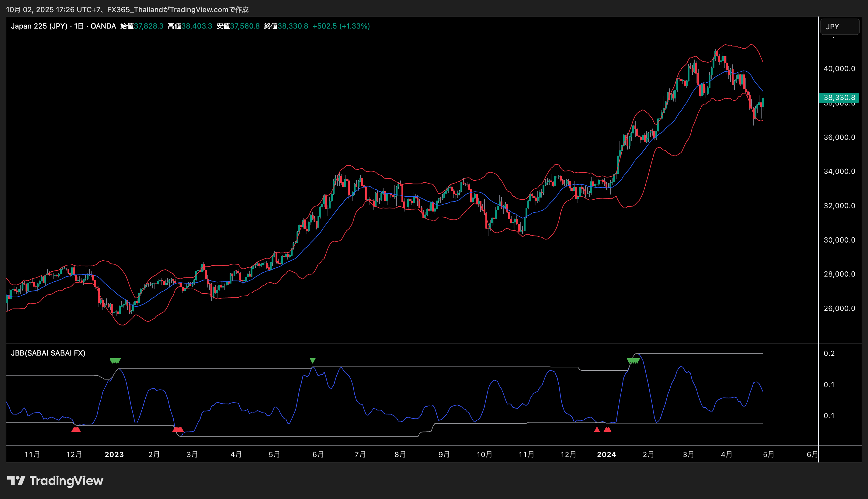
Task: Click the TradingView logo
Action: tap(55, 480)
